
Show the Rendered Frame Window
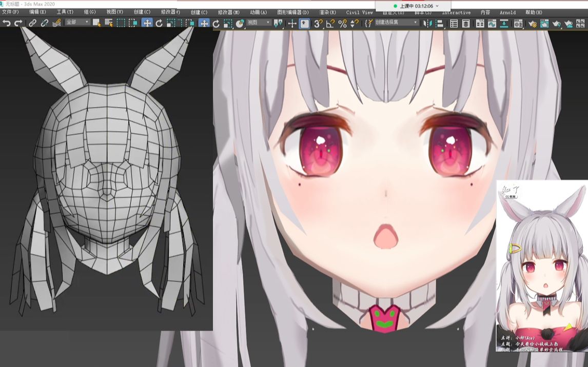point(544,24)
